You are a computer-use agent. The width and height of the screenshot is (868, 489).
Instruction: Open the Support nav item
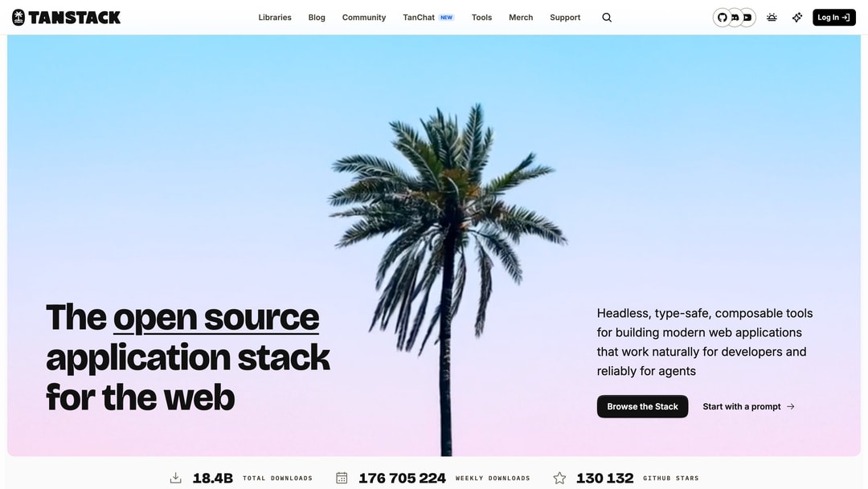click(565, 18)
